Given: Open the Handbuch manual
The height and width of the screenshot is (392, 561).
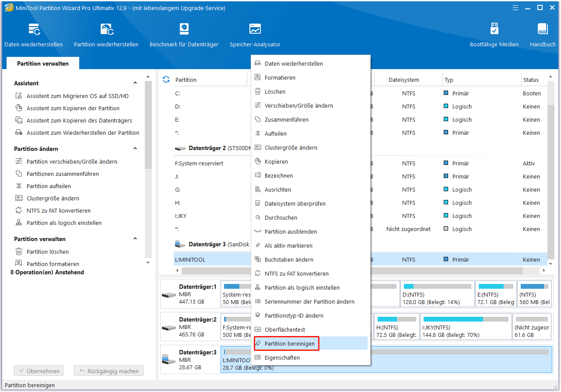Looking at the screenshot, I should pos(543,35).
